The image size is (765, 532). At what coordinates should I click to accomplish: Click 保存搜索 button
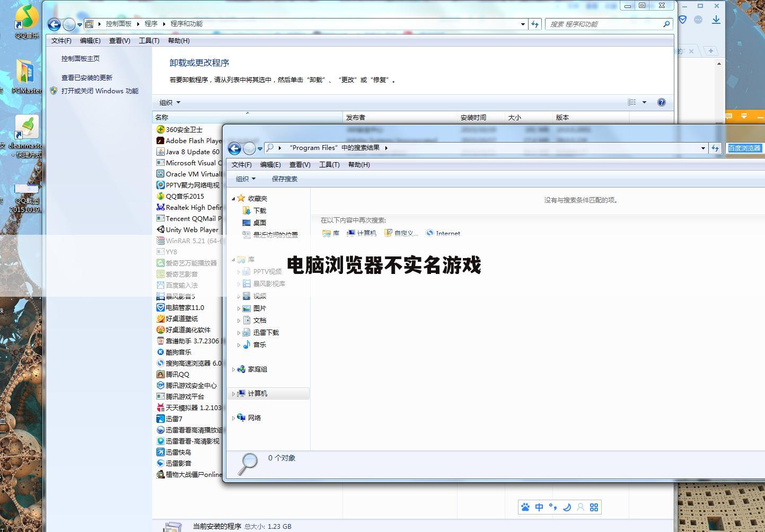[x=285, y=179]
